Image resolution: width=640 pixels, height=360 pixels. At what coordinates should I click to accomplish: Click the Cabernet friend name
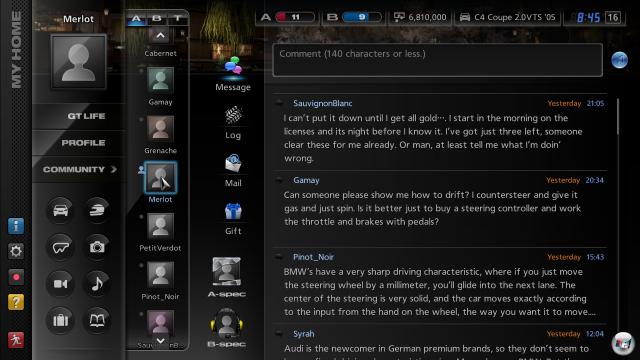pyautogui.click(x=160, y=53)
